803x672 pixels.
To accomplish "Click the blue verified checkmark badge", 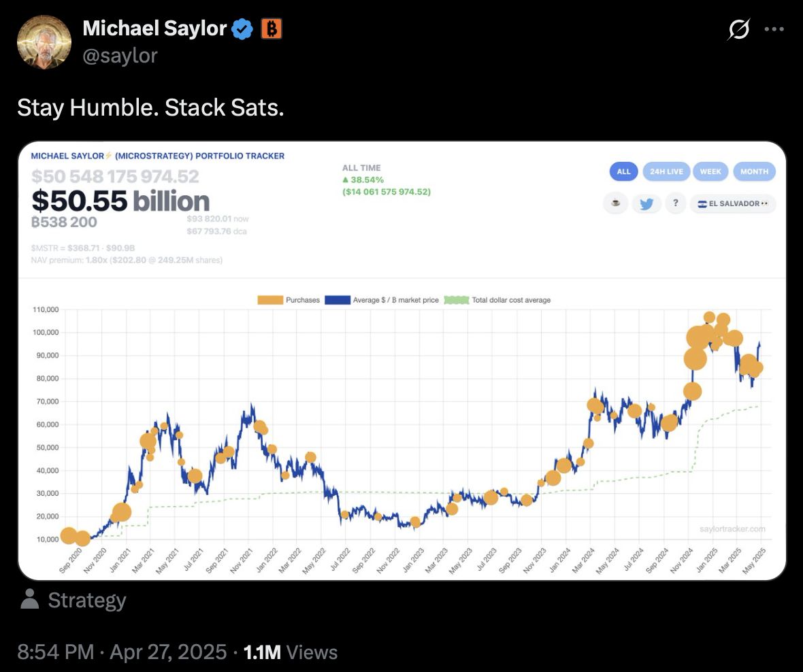I will click(243, 29).
